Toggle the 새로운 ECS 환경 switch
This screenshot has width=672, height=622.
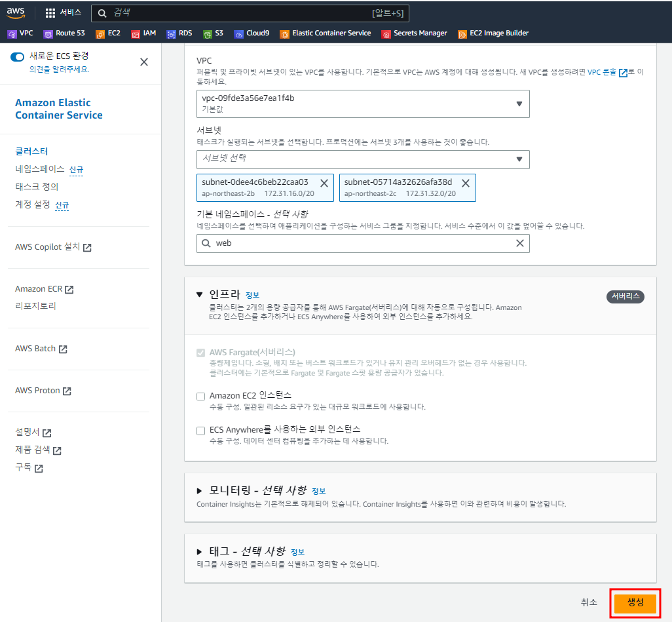point(17,56)
